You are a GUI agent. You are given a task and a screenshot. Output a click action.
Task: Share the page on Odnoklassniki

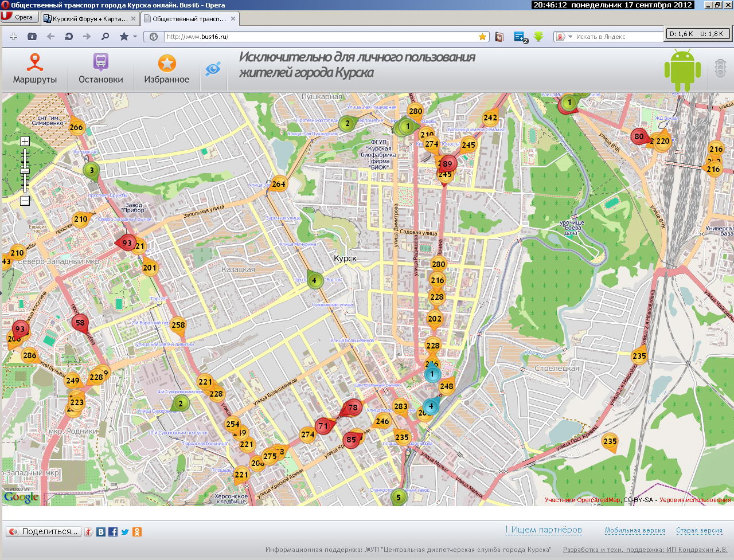[x=137, y=532]
